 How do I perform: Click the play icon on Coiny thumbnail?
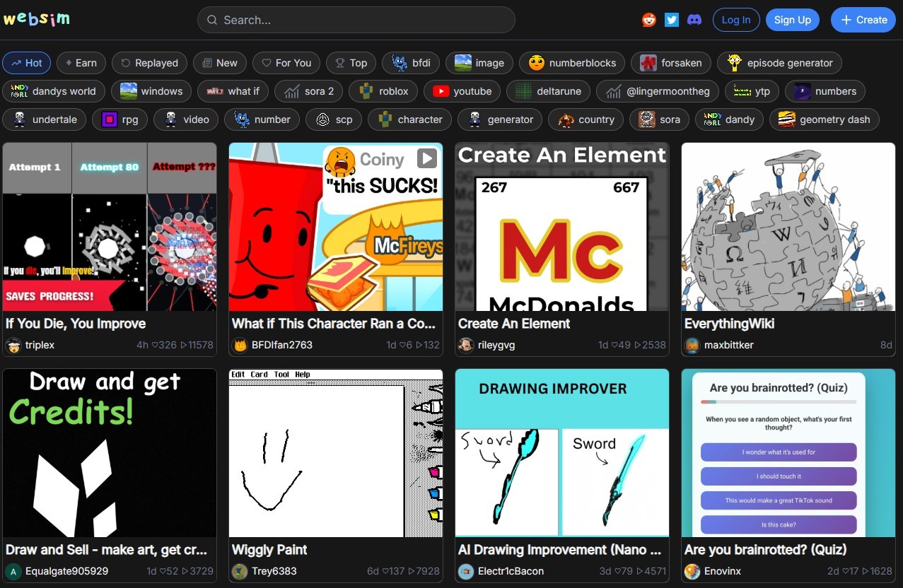point(426,158)
